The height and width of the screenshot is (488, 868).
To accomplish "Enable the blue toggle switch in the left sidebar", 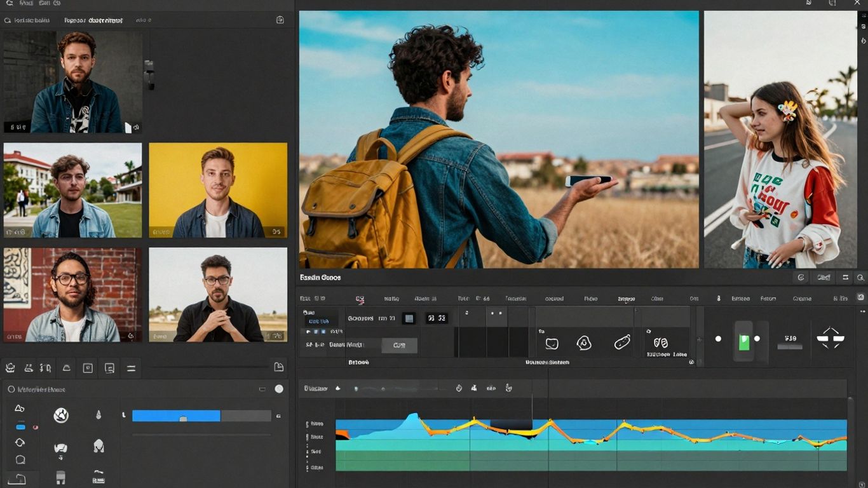I will (20, 426).
